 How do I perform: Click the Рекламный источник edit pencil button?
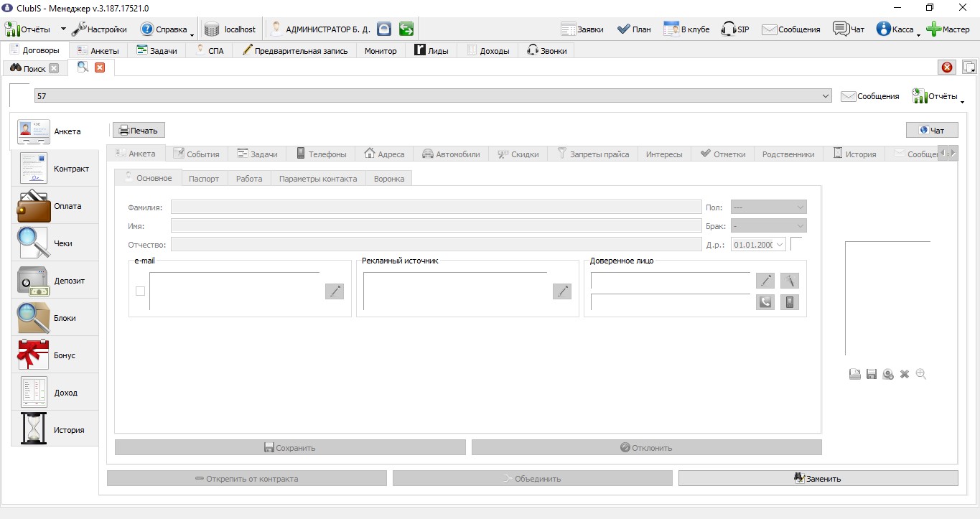pyautogui.click(x=562, y=291)
